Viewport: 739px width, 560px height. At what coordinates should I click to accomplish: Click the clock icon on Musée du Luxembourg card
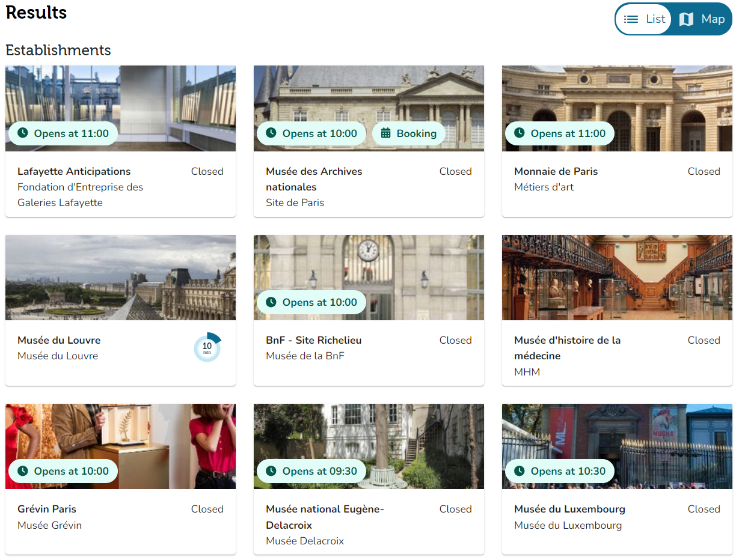click(x=520, y=470)
